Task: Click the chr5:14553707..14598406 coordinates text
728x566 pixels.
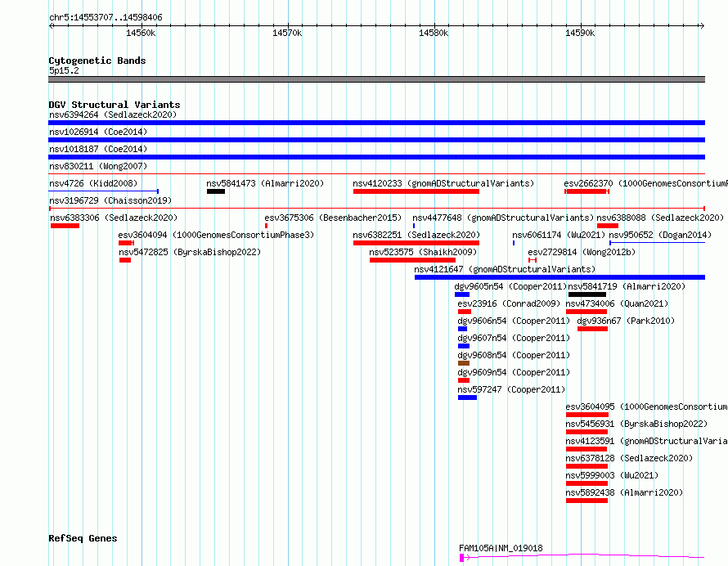Action: [x=106, y=18]
